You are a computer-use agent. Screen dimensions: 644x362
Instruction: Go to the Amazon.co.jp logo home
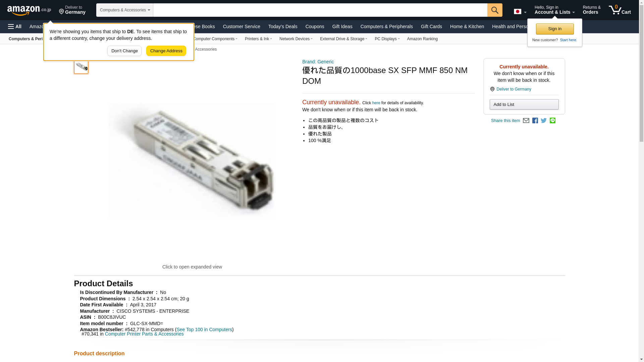29,10
